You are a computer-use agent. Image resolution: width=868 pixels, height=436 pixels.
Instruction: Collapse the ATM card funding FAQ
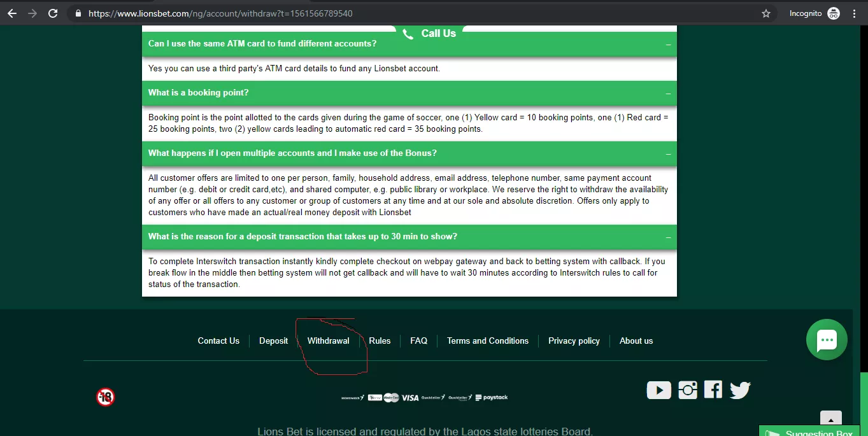[x=667, y=44]
